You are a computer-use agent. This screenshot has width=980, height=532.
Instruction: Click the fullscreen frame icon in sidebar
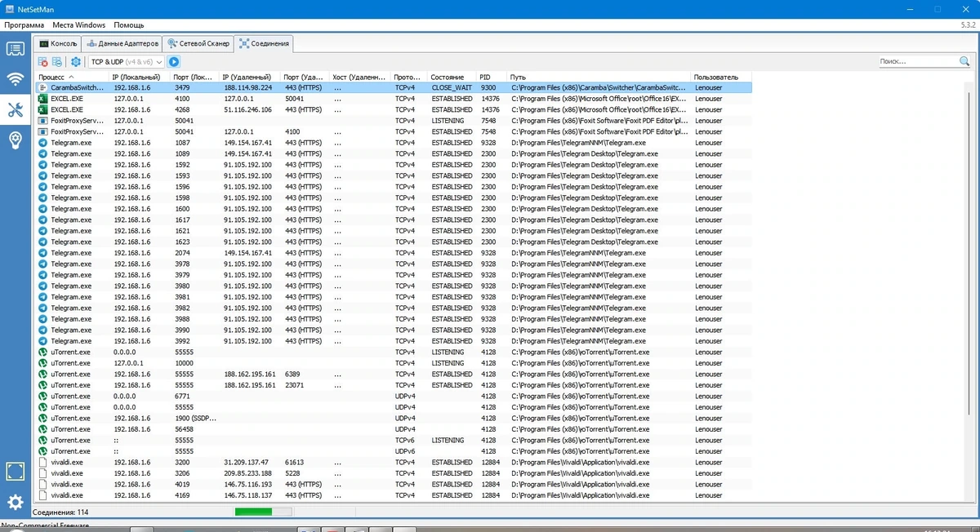click(15, 471)
